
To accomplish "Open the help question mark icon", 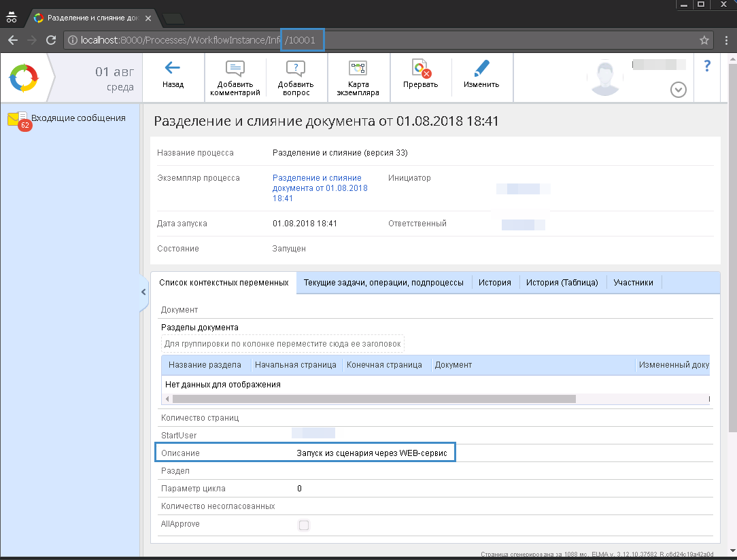I will 707,66.
